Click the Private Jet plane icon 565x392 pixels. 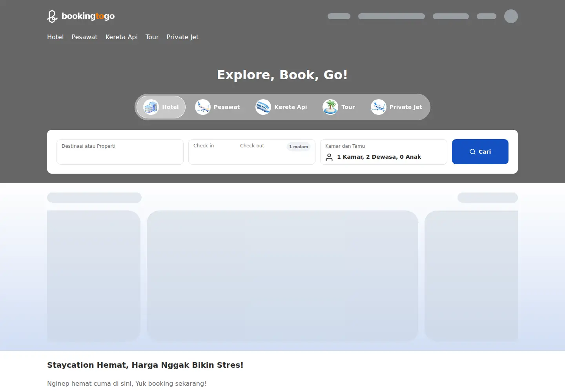(x=379, y=107)
